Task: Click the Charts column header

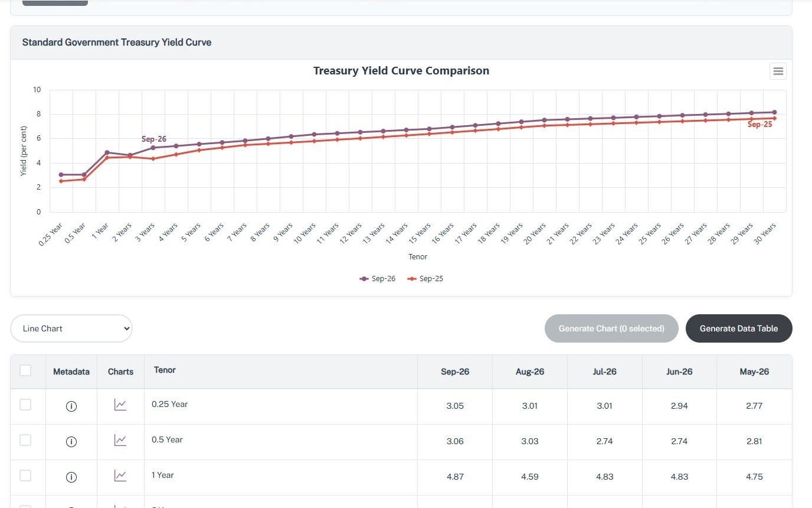Action: [120, 372]
